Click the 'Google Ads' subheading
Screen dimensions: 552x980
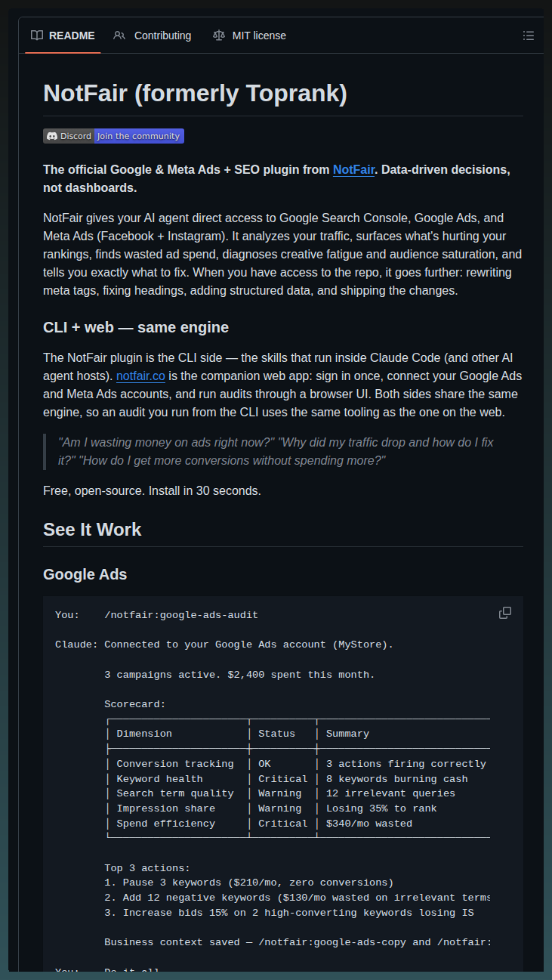(85, 574)
